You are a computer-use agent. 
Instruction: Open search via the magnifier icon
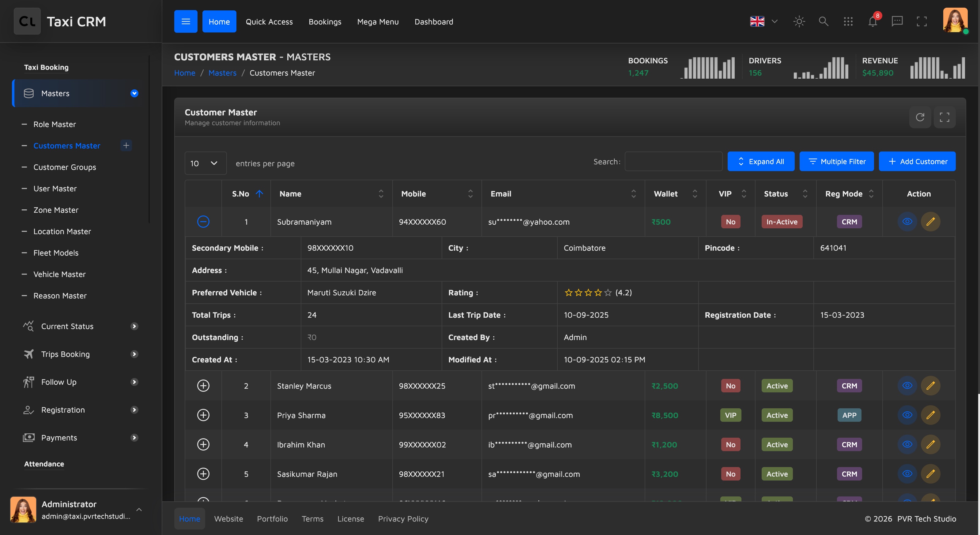coord(823,21)
